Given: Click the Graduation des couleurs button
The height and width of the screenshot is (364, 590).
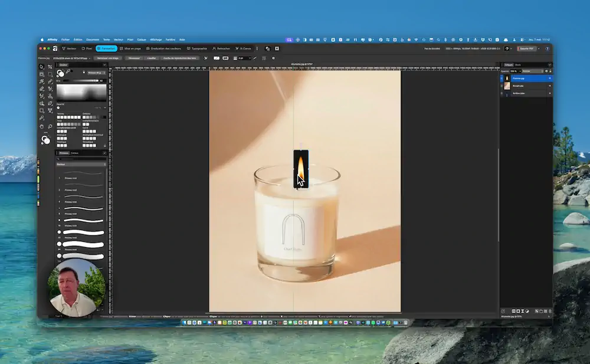Looking at the screenshot, I should tap(163, 48).
